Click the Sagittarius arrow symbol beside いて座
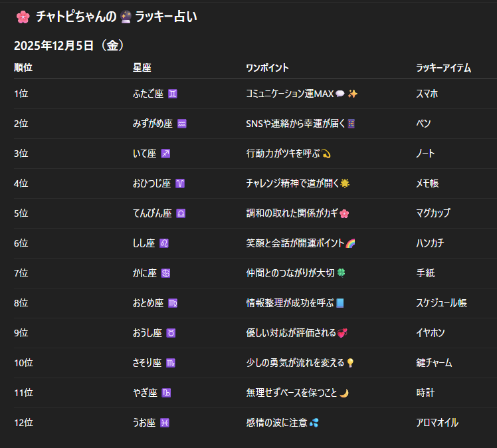The height and width of the screenshot is (448, 497). (x=166, y=154)
